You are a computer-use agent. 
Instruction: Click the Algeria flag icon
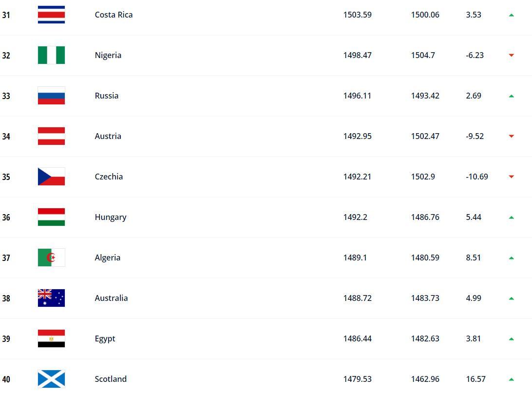tap(51, 258)
